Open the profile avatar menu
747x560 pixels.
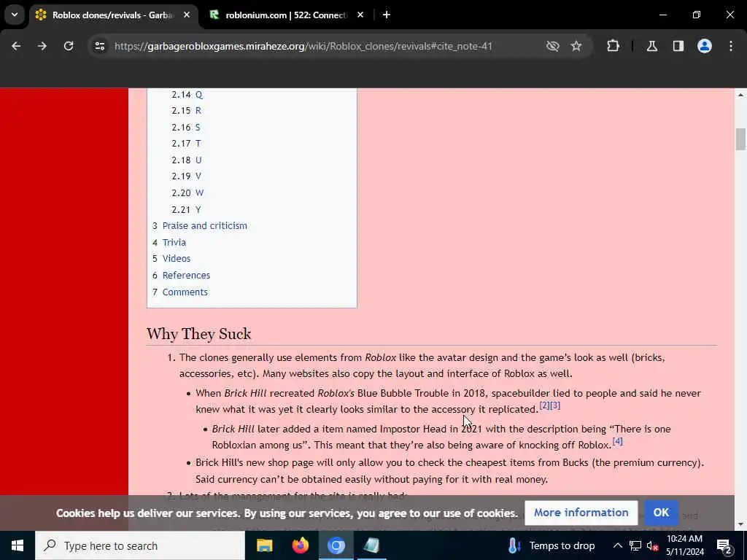click(705, 46)
